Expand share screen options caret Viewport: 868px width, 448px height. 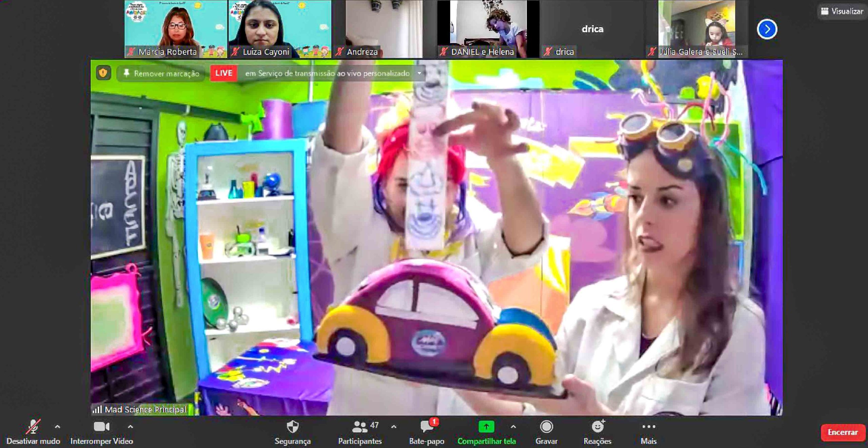[x=513, y=427]
